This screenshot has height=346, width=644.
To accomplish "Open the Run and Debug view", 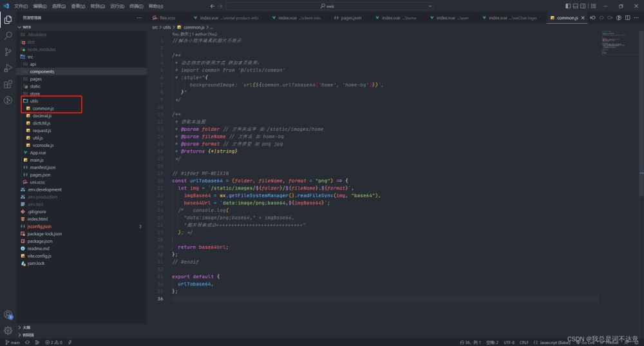I will 8,68.
